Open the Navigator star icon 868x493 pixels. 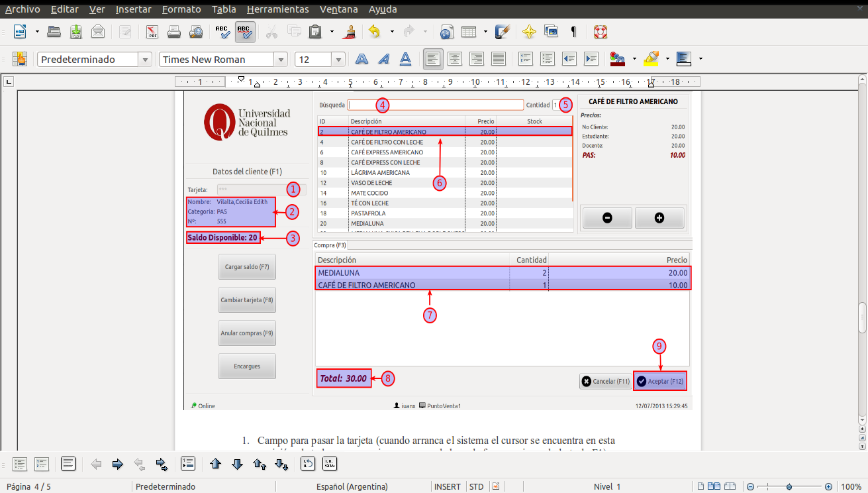[x=528, y=32]
